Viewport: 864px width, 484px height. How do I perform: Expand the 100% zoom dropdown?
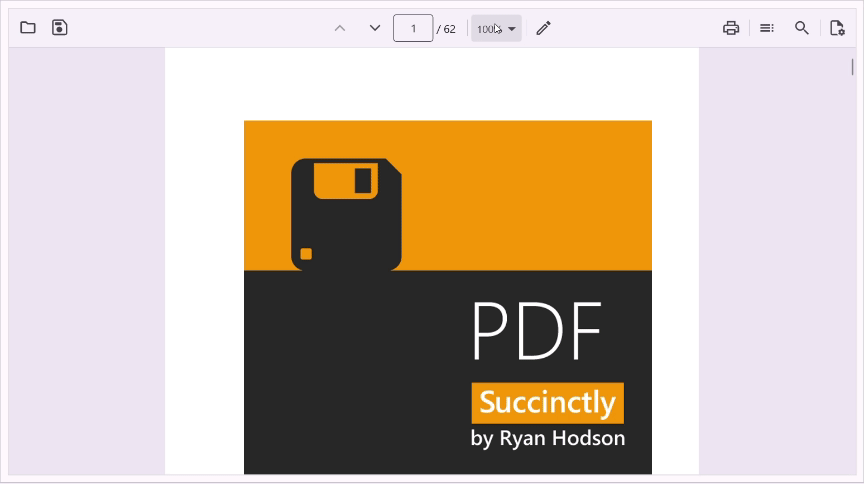[x=497, y=28]
